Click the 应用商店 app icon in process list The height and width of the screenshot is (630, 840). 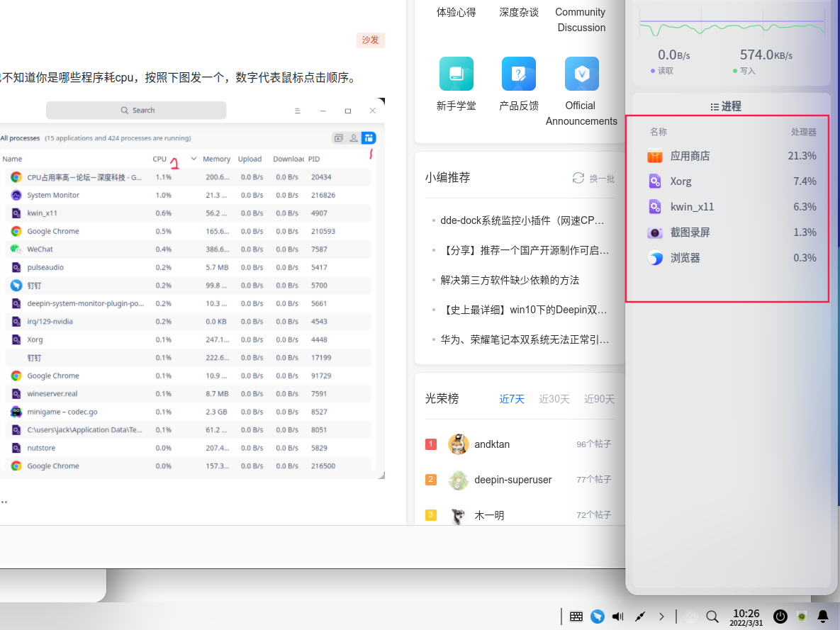point(655,156)
